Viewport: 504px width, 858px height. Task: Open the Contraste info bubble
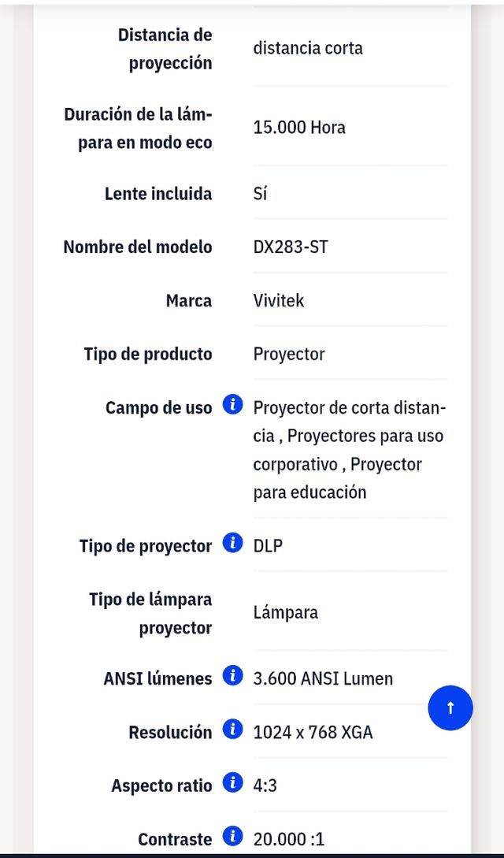click(232, 836)
